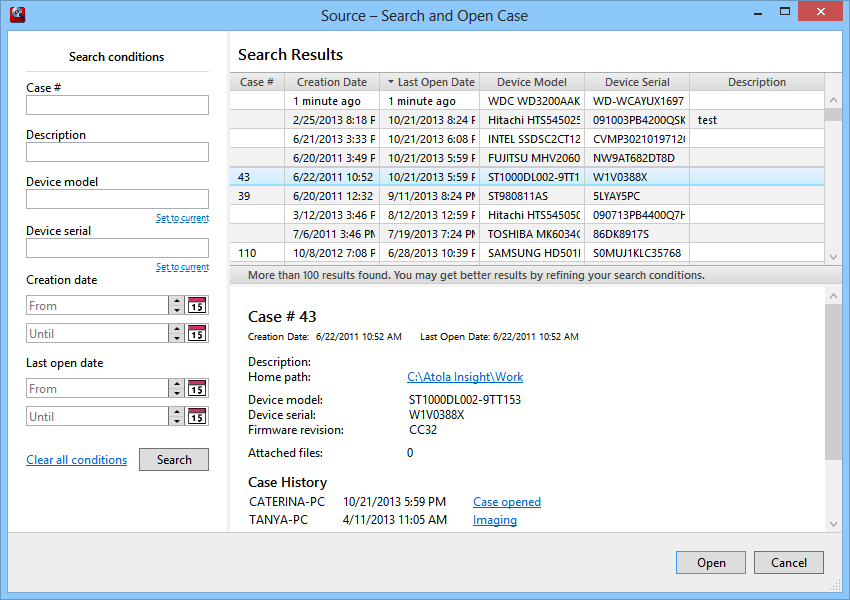Open calendar for Last open date Until
850x600 pixels.
(x=197, y=416)
